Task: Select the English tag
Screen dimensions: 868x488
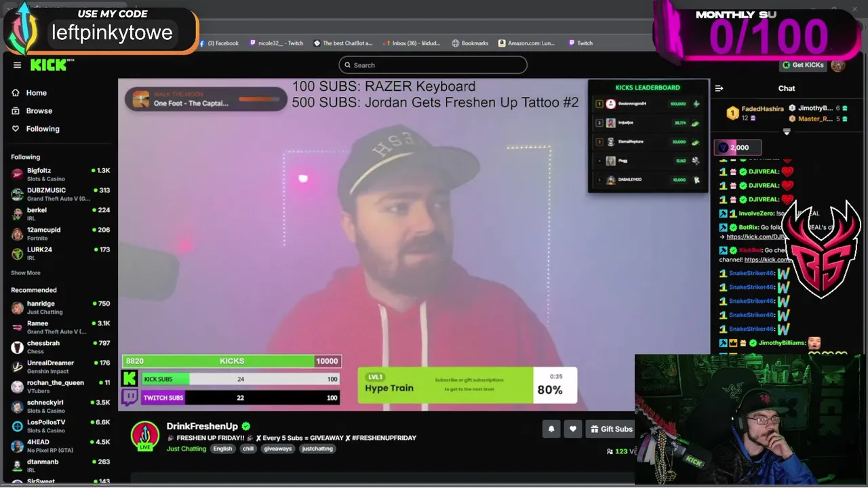Action: (222, 449)
